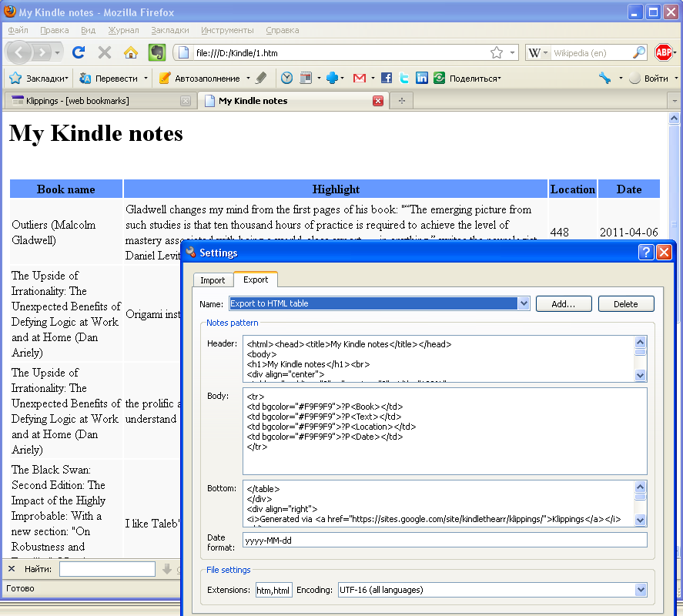
Task: Open the Adblock Plus ABP icon
Action: tap(664, 52)
